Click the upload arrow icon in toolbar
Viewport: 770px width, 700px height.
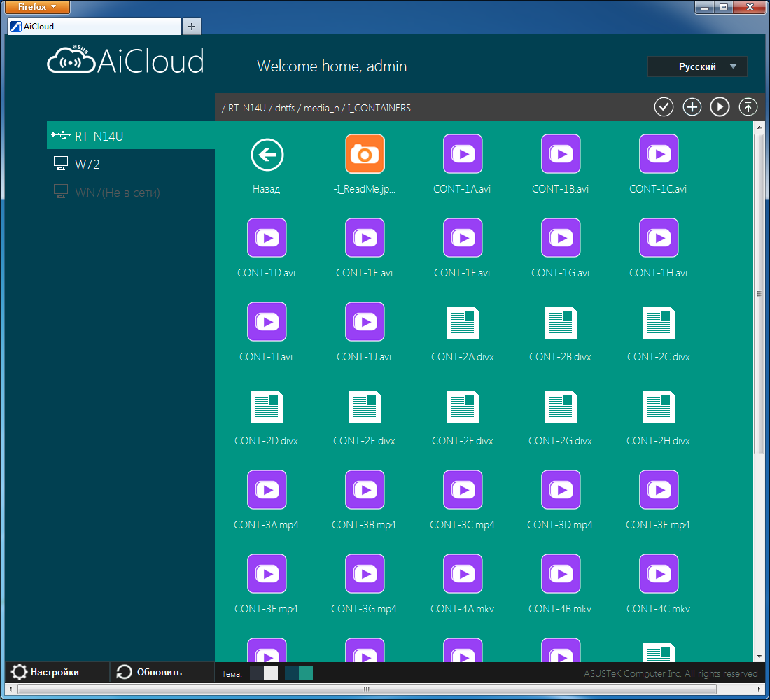[x=748, y=106]
